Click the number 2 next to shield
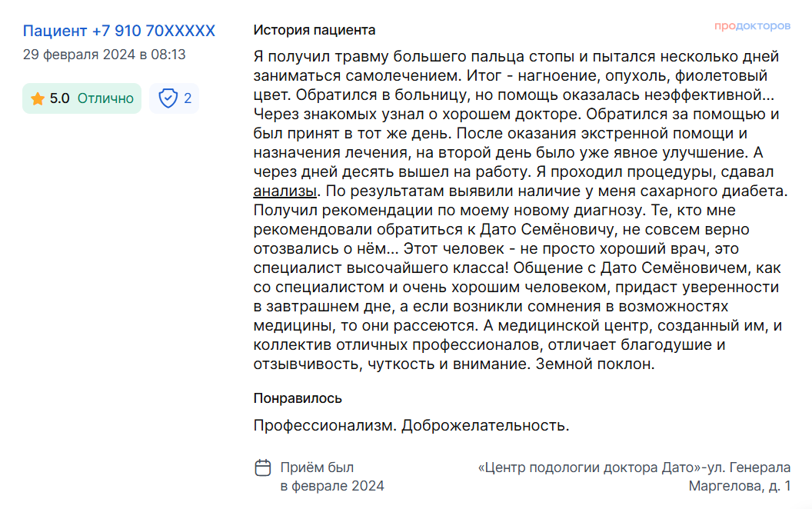The width and height of the screenshot is (812, 509). point(188,98)
